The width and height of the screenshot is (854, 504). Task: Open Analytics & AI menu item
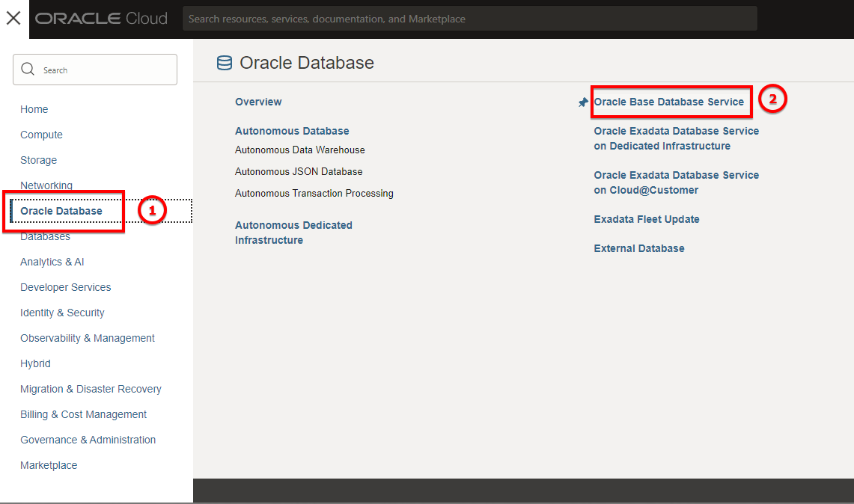[52, 262]
